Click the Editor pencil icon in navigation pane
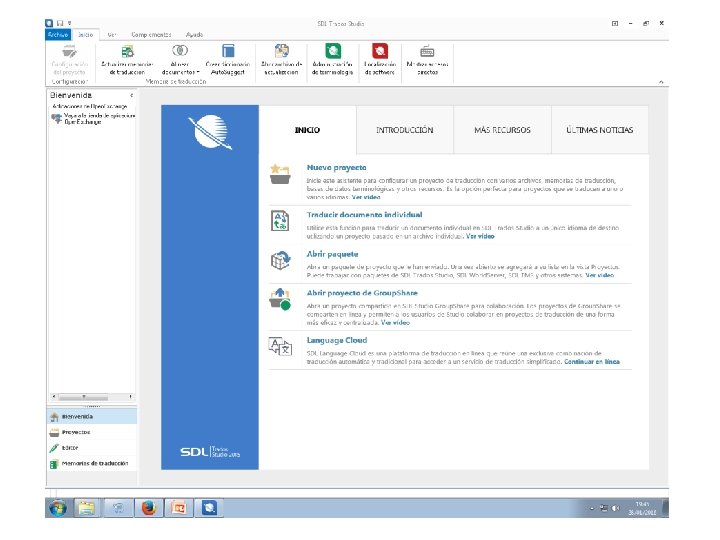This screenshot has height=540, width=720. (54, 448)
